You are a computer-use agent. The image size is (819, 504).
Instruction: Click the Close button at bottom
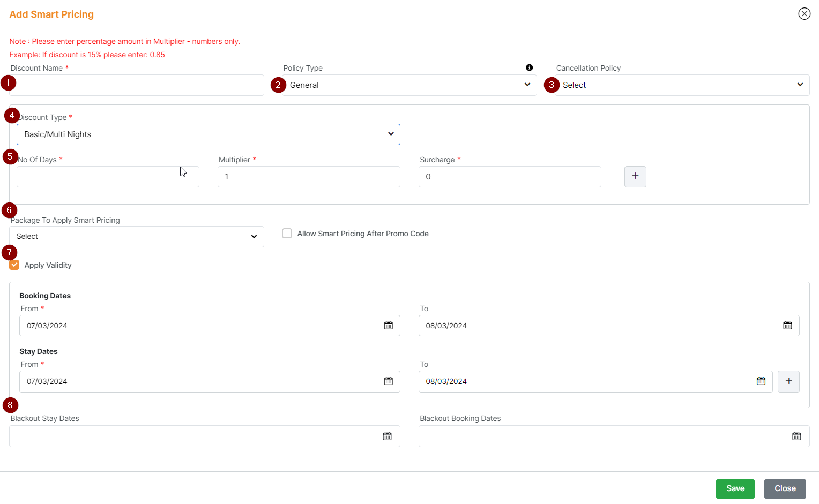point(785,488)
